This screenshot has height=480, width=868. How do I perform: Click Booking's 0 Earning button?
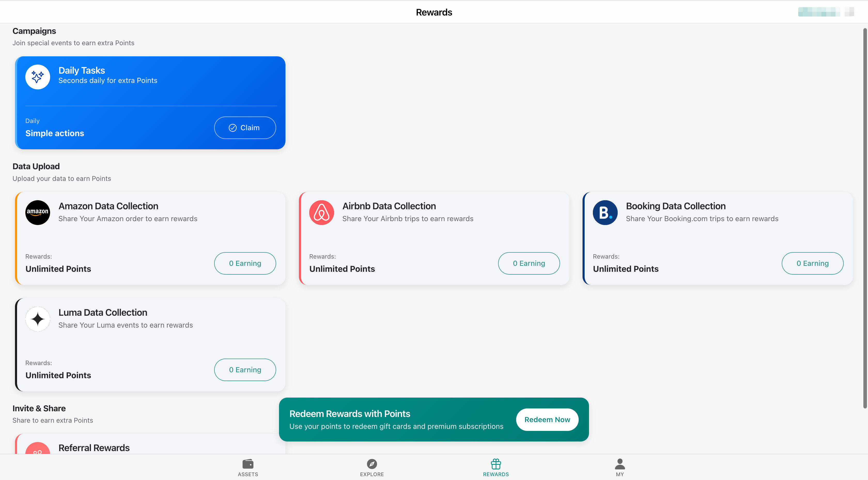tap(812, 263)
